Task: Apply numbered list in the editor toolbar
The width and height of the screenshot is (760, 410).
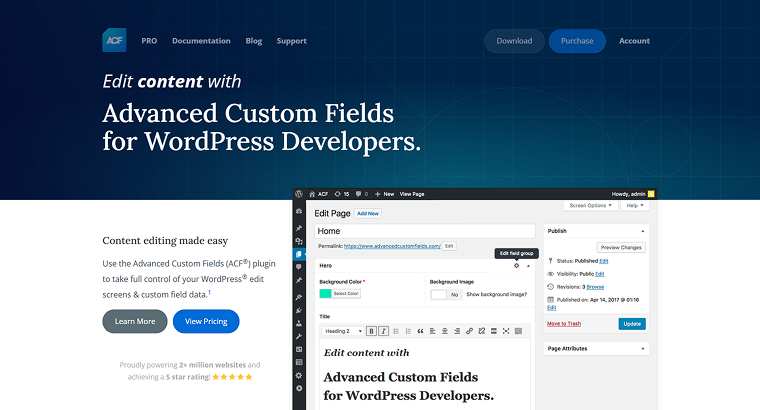Action: [x=408, y=331]
